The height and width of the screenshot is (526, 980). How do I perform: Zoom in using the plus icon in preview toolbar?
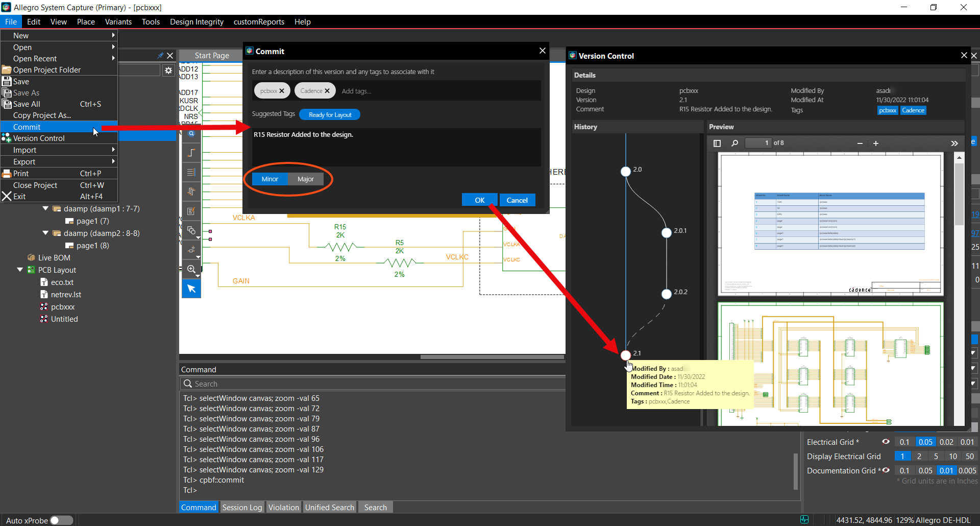[x=876, y=144]
